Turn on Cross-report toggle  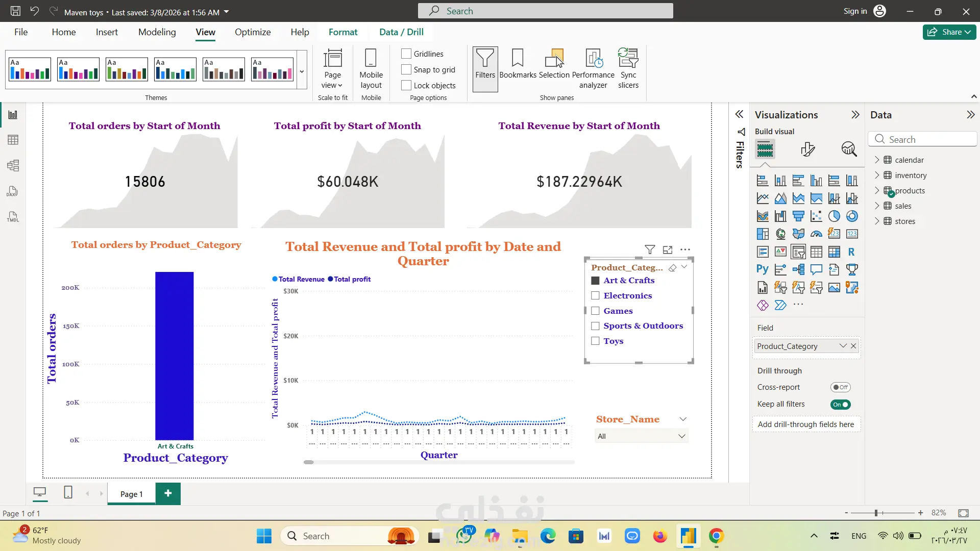[840, 387]
